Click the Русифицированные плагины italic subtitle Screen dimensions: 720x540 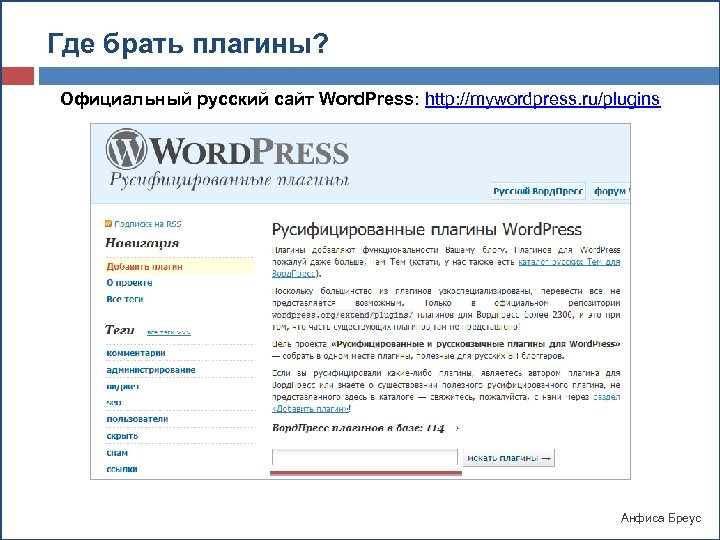pyautogui.click(x=229, y=181)
